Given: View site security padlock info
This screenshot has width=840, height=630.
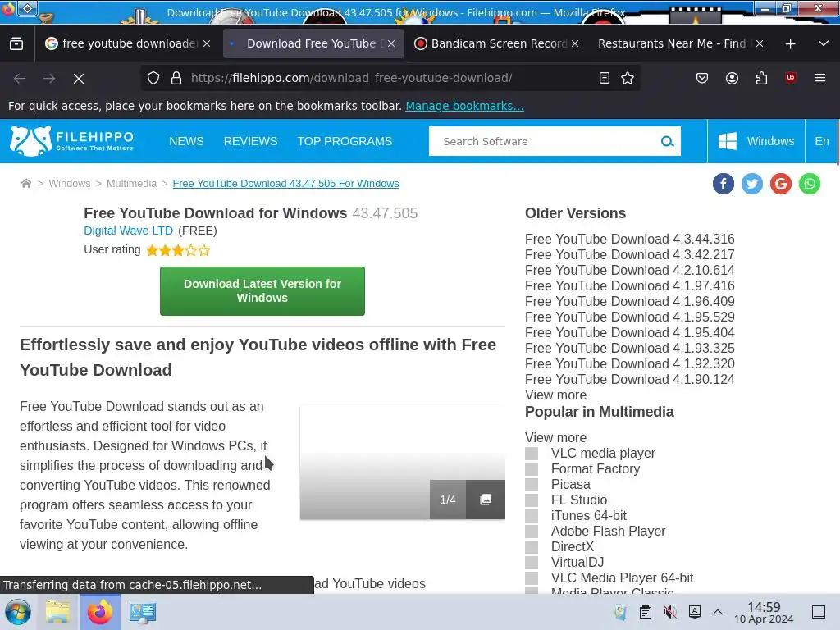Looking at the screenshot, I should [176, 78].
